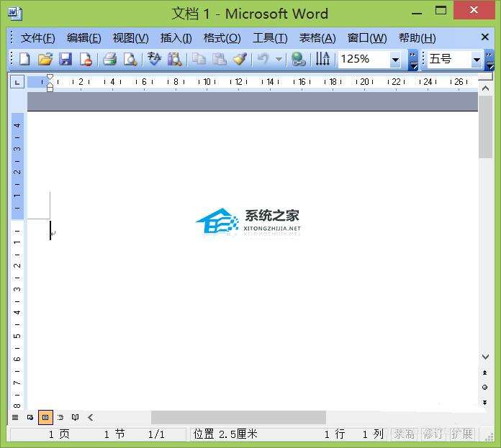
Task: Click vertical scroll down arrow
Action: point(485,357)
